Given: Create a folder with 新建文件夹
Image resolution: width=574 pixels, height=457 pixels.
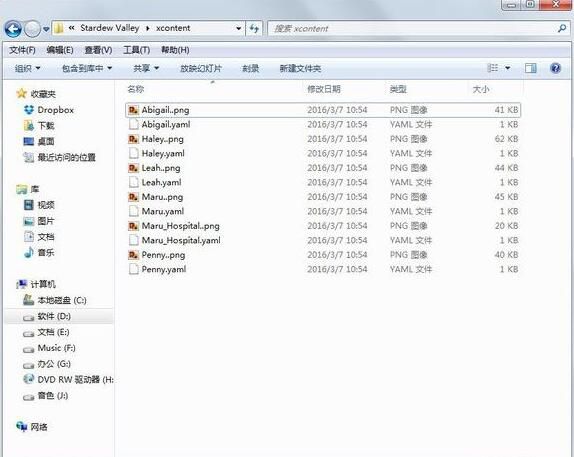Looking at the screenshot, I should 300,68.
